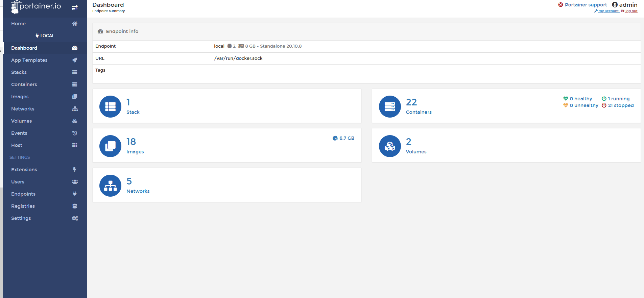Image resolution: width=644 pixels, height=298 pixels.
Task: Click the Networks sitemap icon in sidebar
Action: pos(75,109)
